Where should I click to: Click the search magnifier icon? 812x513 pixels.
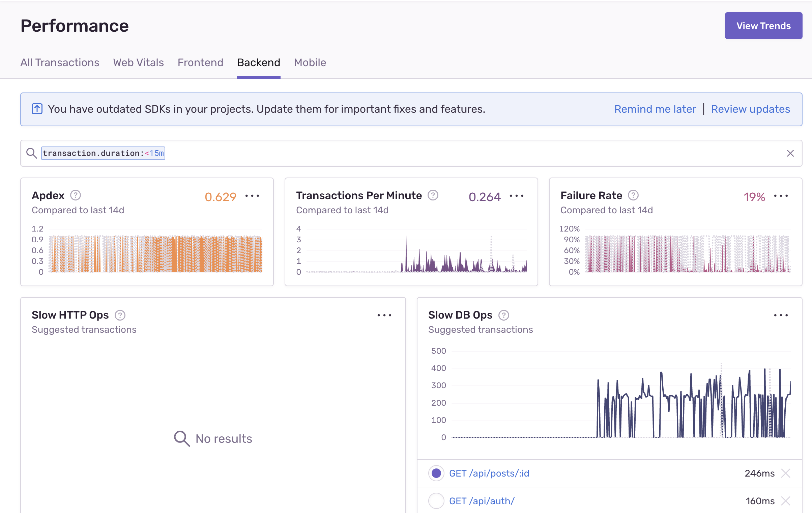pyautogui.click(x=32, y=153)
